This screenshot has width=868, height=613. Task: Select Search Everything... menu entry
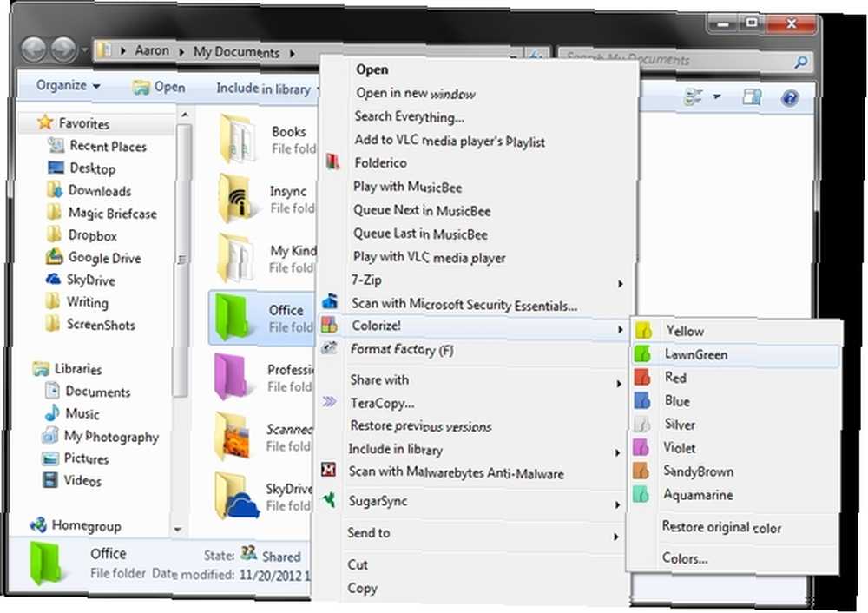pos(410,117)
